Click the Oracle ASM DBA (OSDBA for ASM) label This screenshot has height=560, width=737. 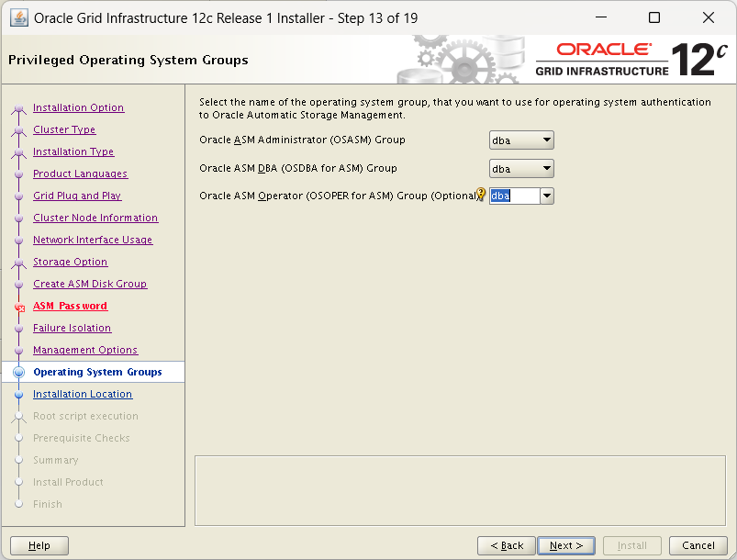pyautogui.click(x=298, y=168)
